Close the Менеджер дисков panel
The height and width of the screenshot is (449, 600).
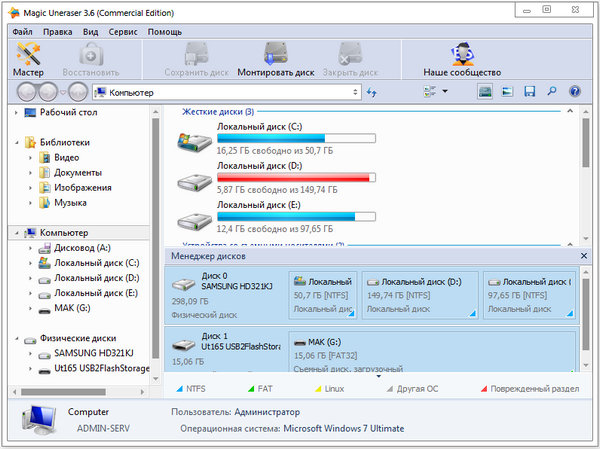click(x=584, y=257)
